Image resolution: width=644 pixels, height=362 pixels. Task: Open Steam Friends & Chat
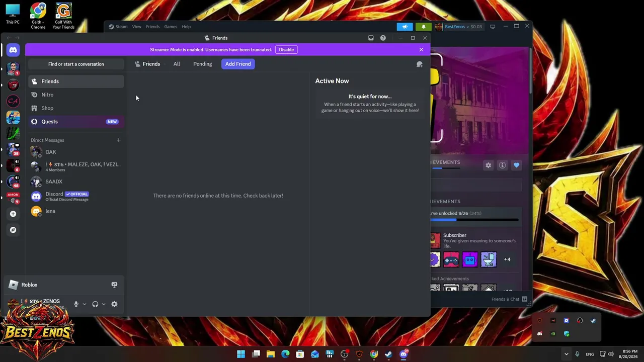pyautogui.click(x=509, y=299)
